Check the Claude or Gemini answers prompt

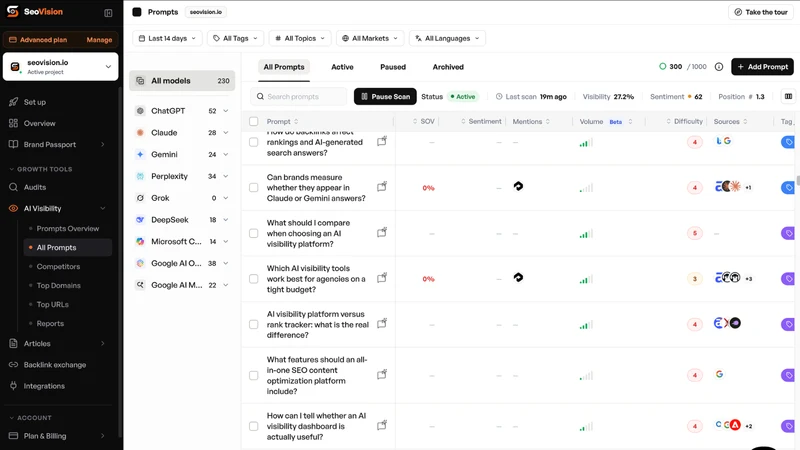(254, 187)
